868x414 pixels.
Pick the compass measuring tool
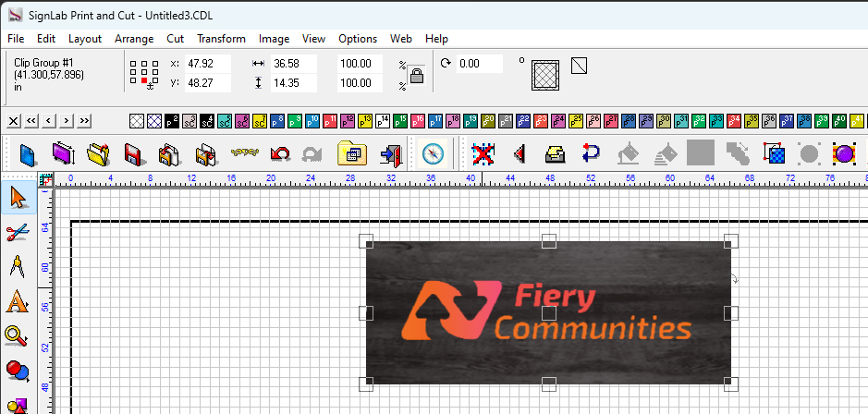tap(18, 265)
